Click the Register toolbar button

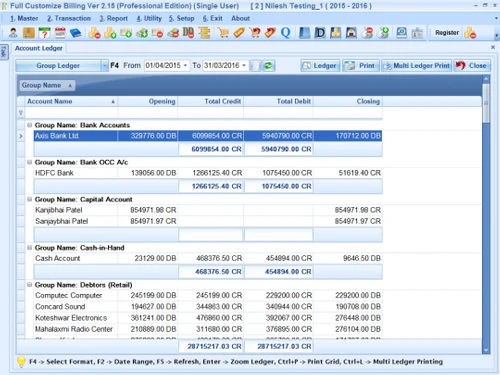click(x=447, y=33)
